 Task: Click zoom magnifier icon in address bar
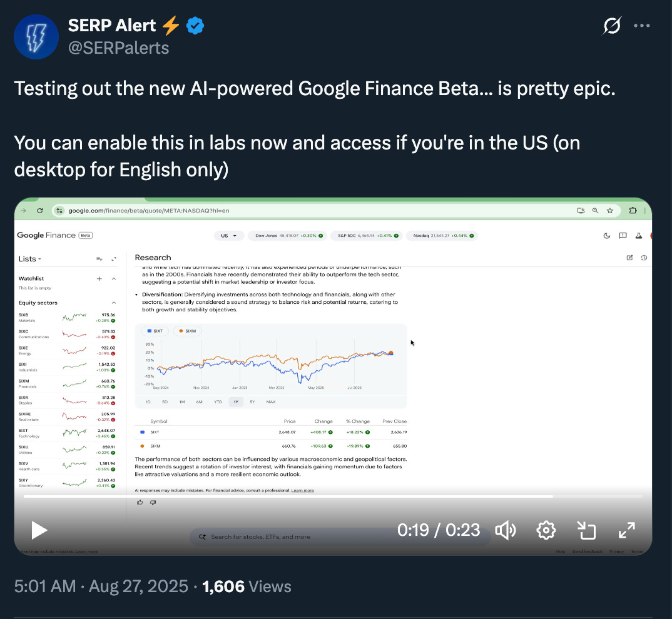[595, 210]
